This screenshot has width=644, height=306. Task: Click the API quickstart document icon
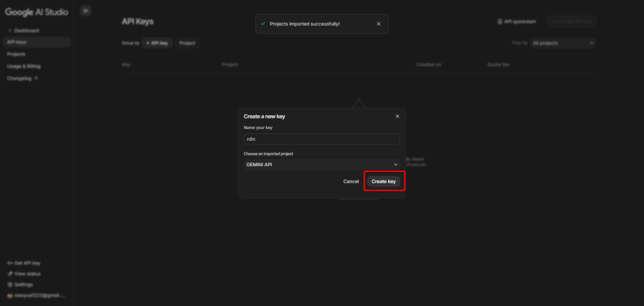point(500,21)
